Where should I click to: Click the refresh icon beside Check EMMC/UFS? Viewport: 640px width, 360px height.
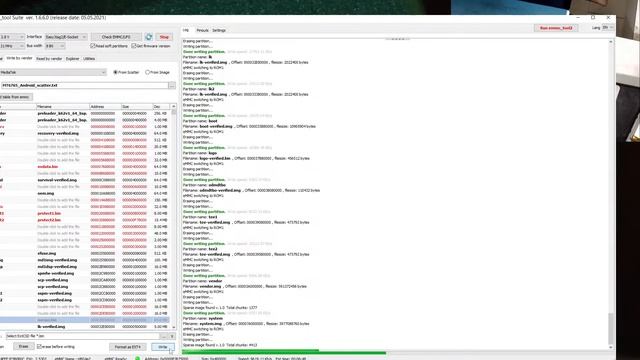149,37
